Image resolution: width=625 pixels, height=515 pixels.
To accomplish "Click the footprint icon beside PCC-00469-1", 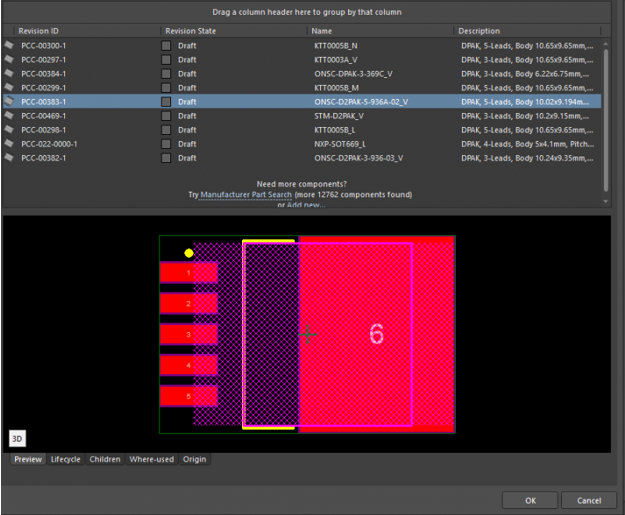I will tap(9, 116).
